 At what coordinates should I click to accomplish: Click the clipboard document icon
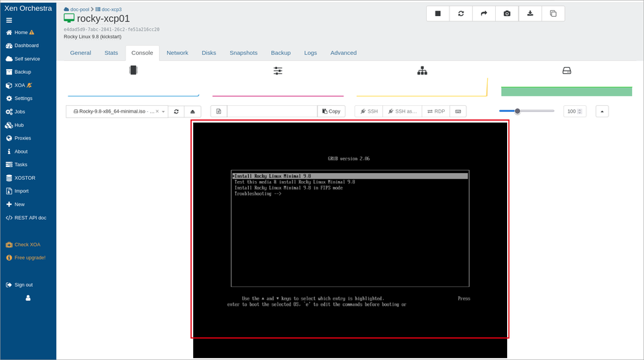pyautogui.click(x=219, y=112)
